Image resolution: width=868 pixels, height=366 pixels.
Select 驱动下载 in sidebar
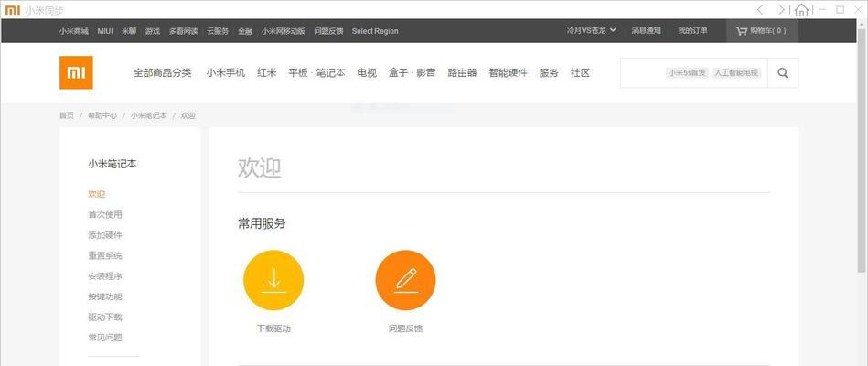click(104, 317)
